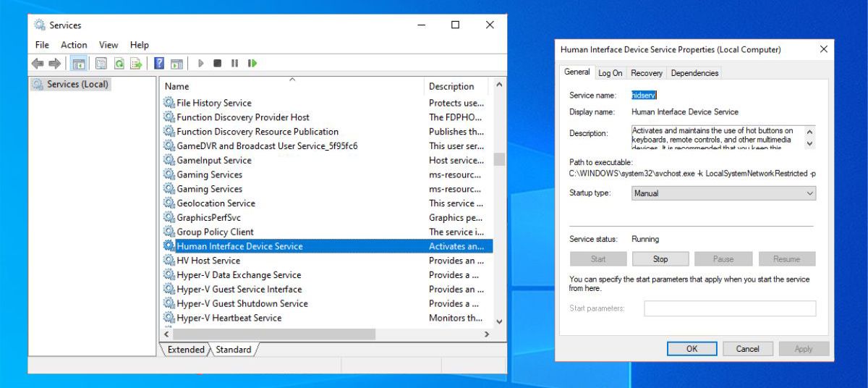Click the Back arrow in Services toolbar

(x=38, y=64)
